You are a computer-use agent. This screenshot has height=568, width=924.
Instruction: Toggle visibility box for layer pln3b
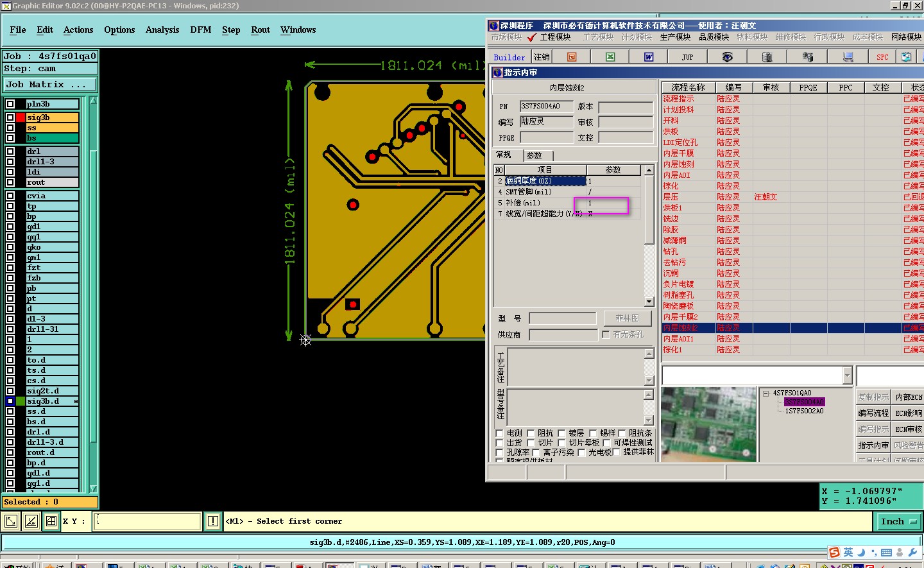click(10, 104)
